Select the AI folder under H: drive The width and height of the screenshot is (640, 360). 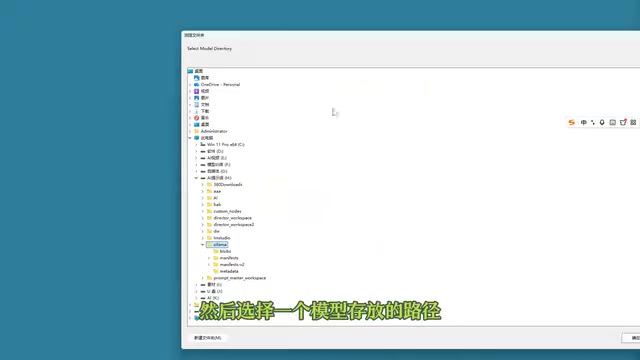(216, 198)
